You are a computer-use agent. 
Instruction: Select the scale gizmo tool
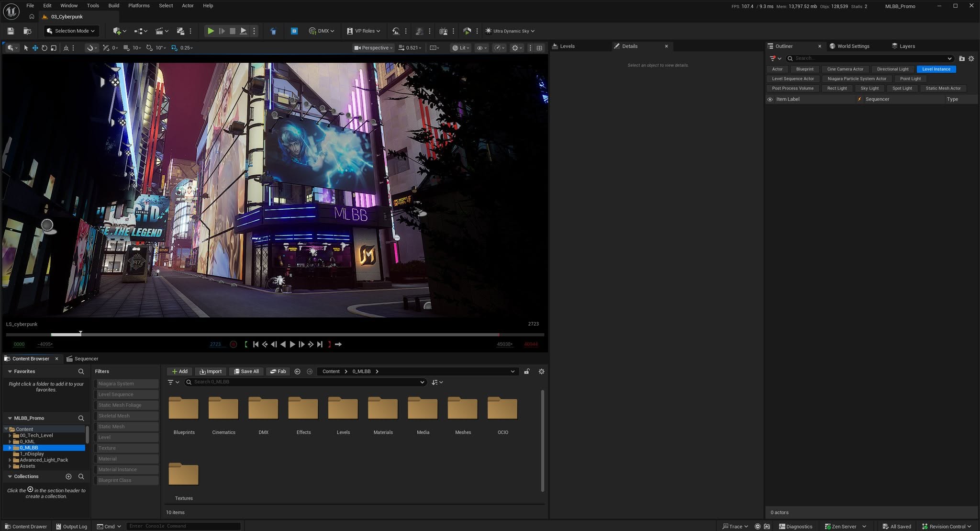tap(54, 48)
